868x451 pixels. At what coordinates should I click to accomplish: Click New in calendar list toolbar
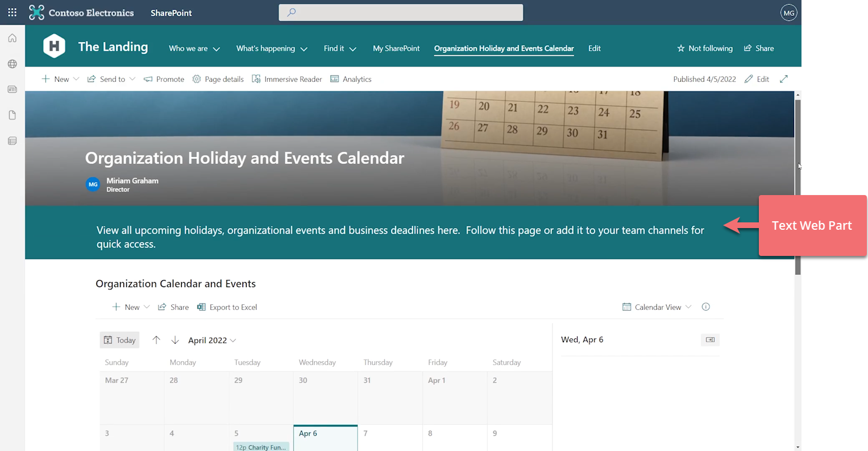pyautogui.click(x=126, y=307)
